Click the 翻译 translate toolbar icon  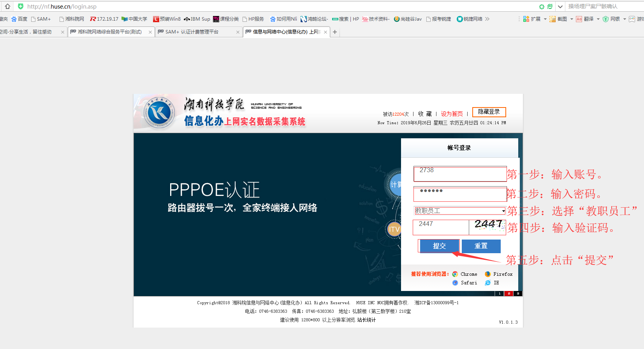(x=579, y=19)
